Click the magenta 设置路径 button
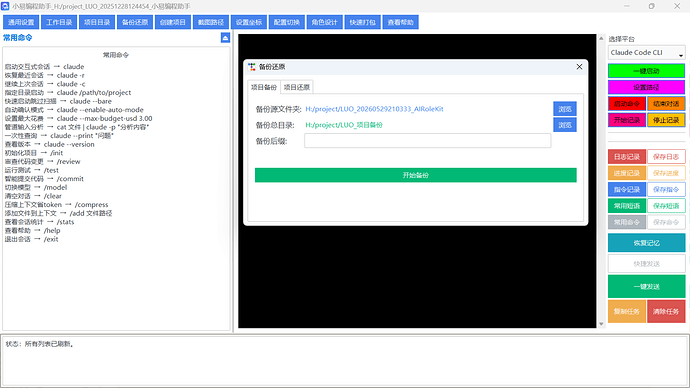The width and height of the screenshot is (690, 388). click(646, 87)
